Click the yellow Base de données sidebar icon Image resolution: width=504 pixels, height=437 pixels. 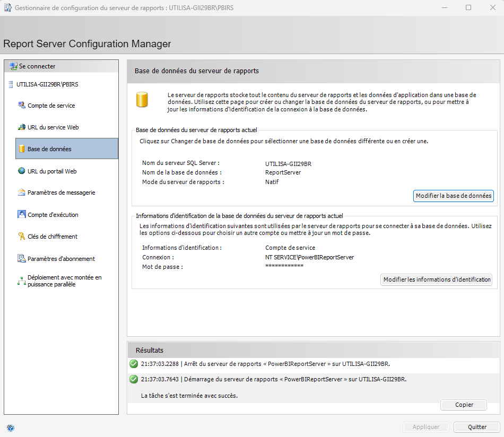tap(22, 148)
